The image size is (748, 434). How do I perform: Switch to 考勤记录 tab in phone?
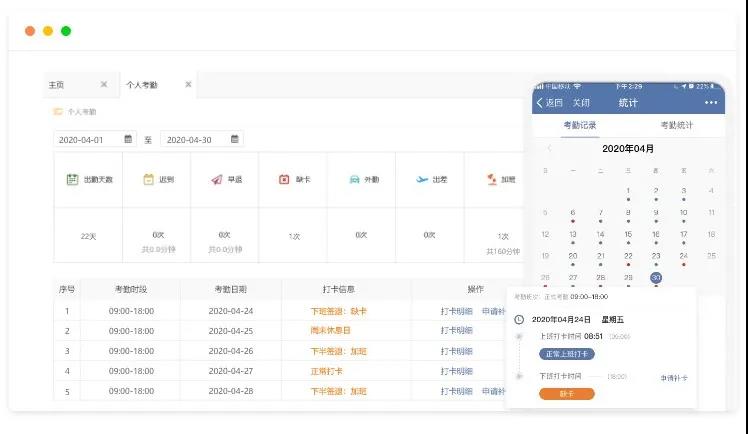coord(580,125)
